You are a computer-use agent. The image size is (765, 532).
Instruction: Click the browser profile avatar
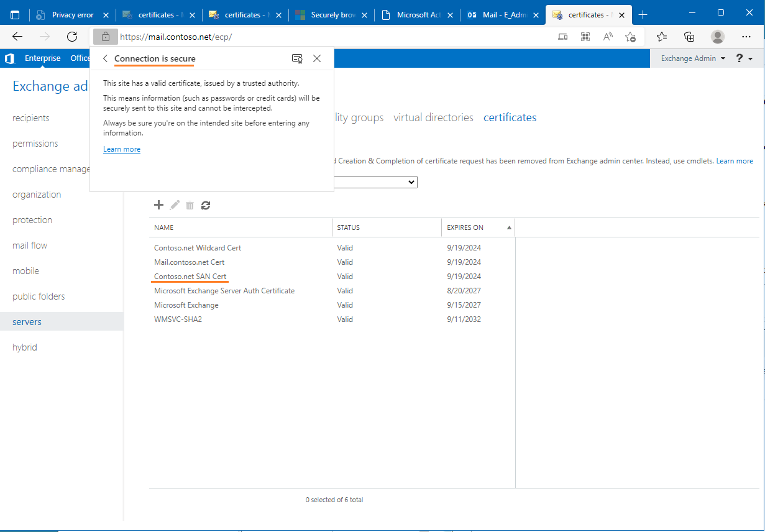(718, 37)
